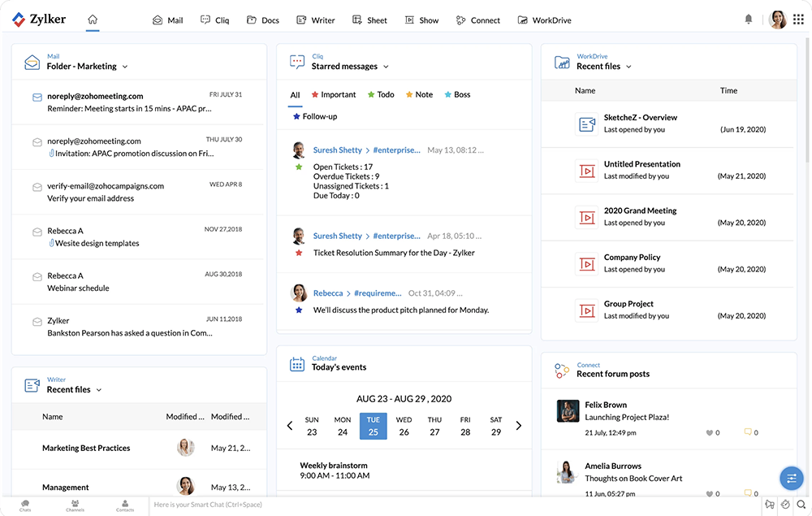This screenshot has width=812, height=516.
Task: Open the Invitation: APAC promotion email
Action: [x=139, y=147]
